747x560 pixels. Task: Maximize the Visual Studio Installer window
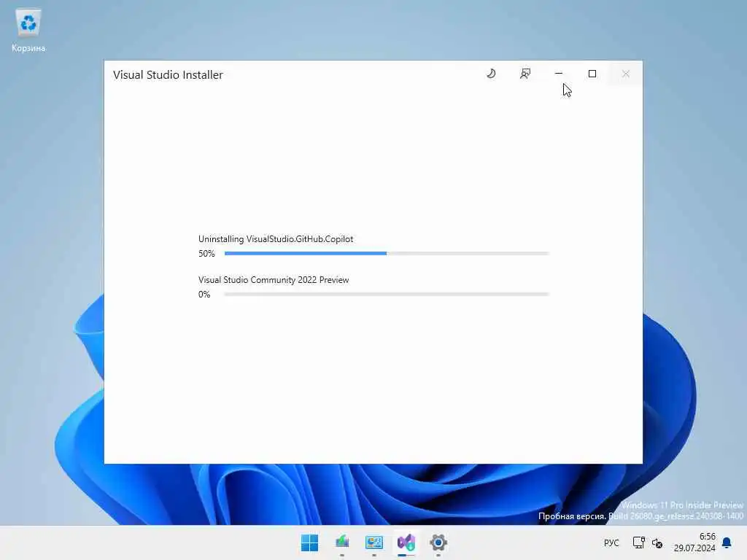pos(592,74)
